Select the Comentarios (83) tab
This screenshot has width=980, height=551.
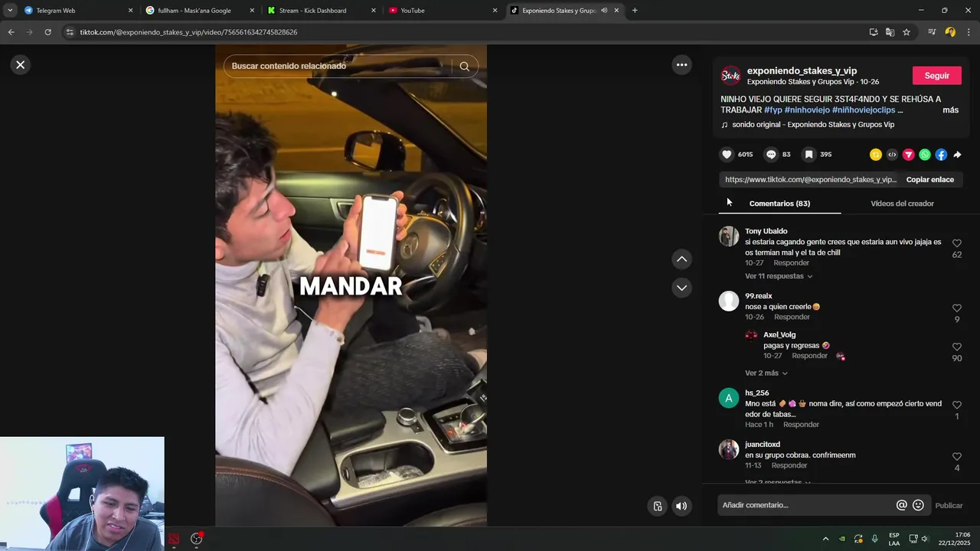coord(779,204)
